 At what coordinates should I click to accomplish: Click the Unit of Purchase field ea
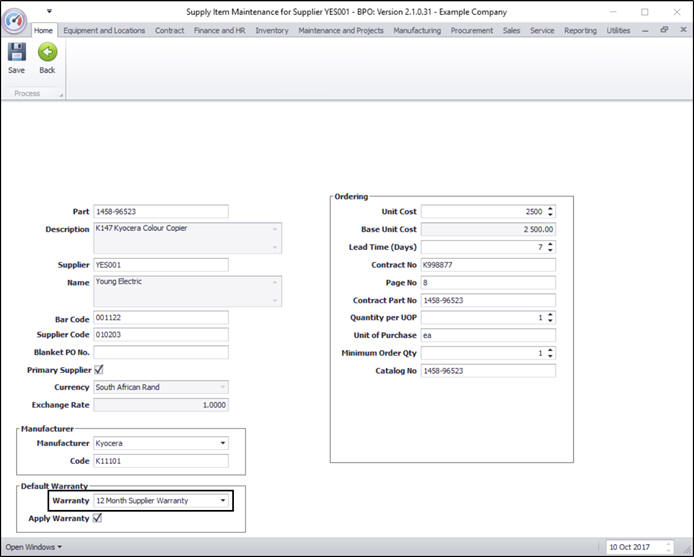point(488,335)
